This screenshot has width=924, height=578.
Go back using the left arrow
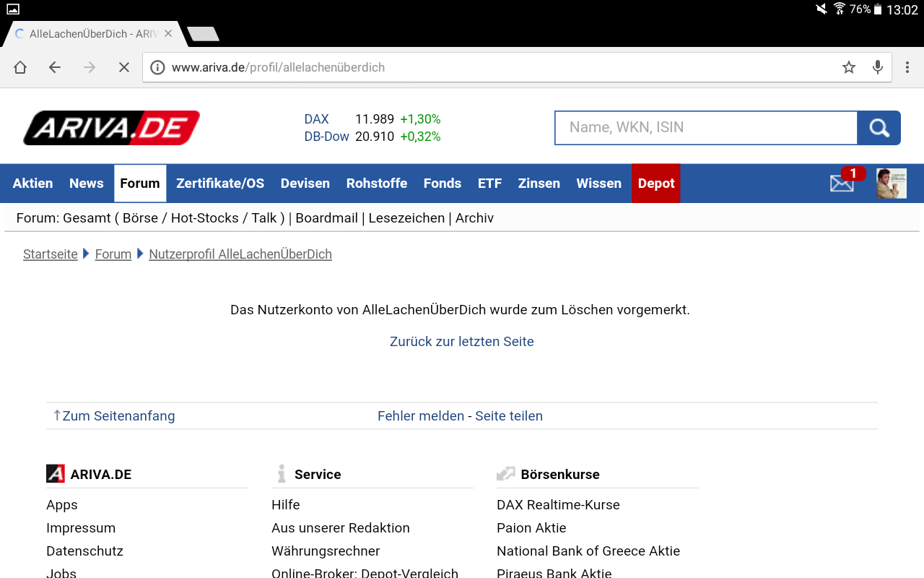54,66
